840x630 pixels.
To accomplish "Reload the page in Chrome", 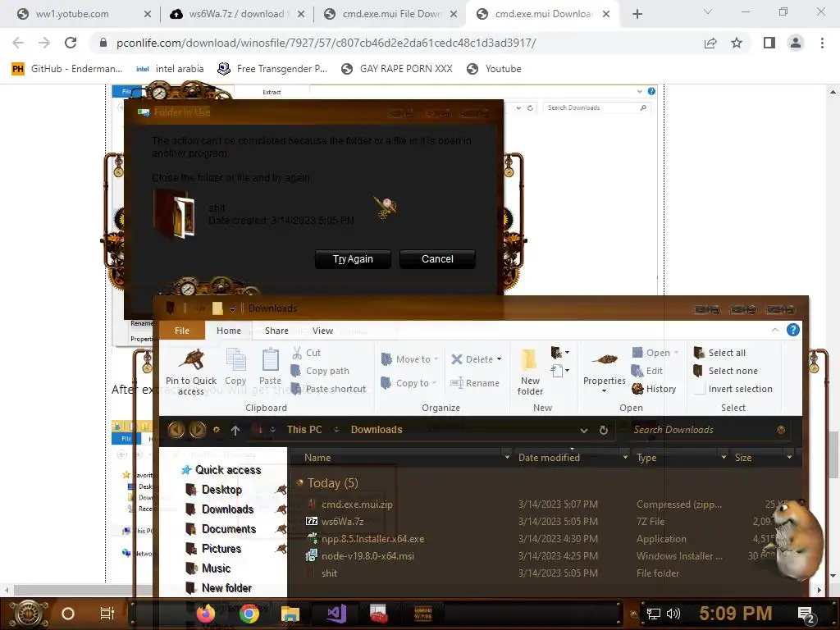I will (x=71, y=43).
